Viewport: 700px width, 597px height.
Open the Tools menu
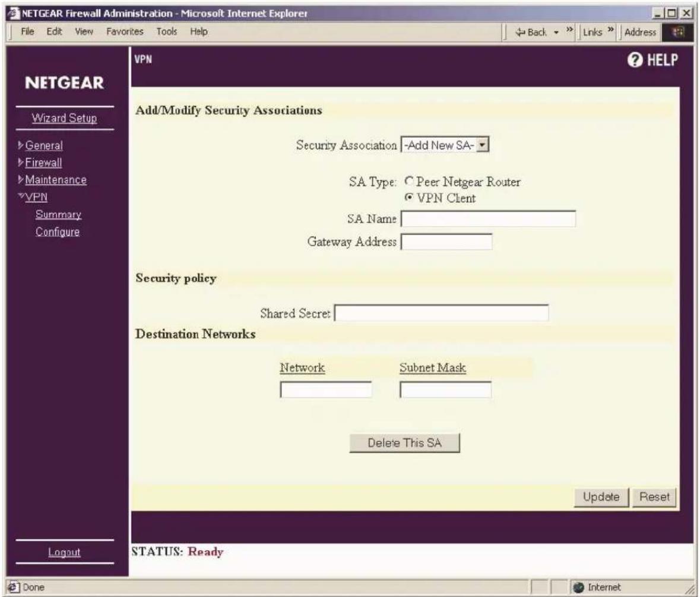pos(166,31)
